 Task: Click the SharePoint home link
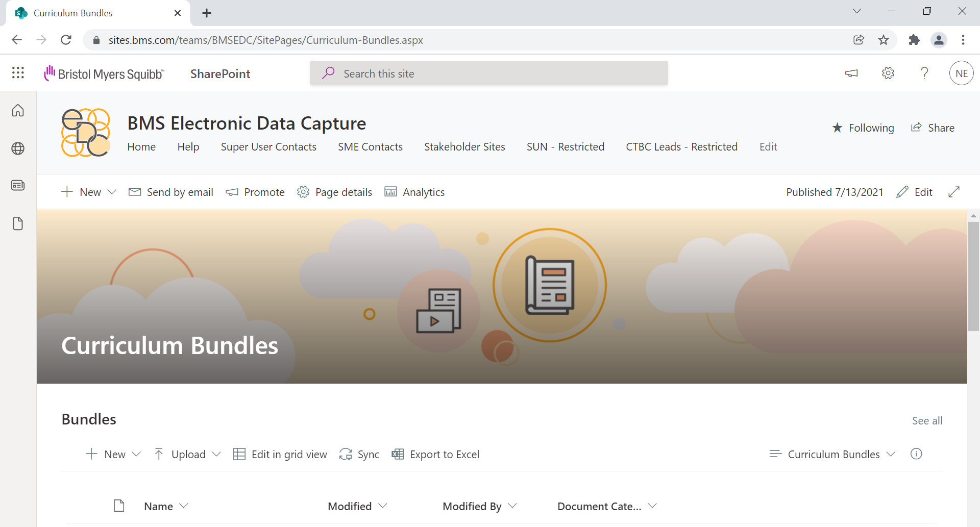click(220, 73)
